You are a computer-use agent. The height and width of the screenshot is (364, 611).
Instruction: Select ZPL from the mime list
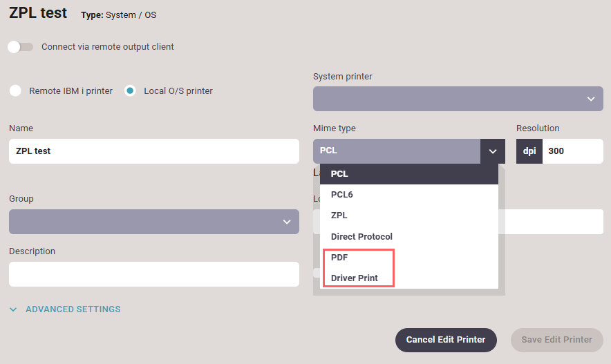click(x=408, y=215)
